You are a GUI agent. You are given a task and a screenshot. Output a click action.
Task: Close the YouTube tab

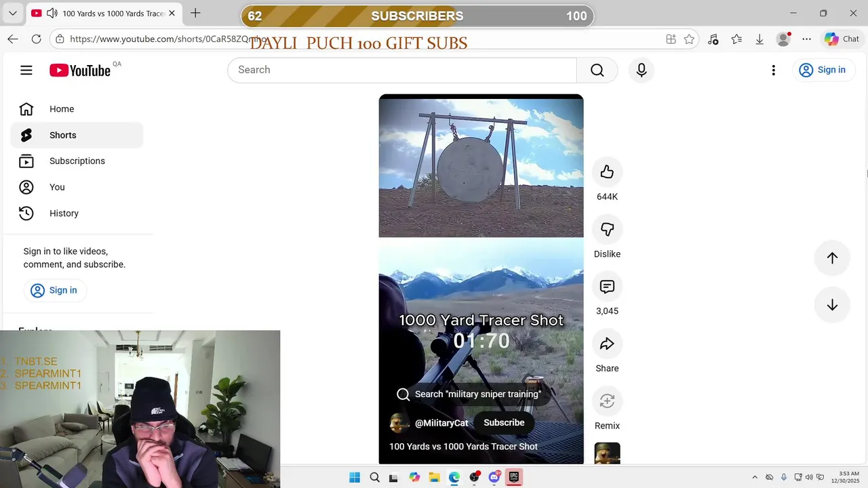pyautogui.click(x=172, y=13)
